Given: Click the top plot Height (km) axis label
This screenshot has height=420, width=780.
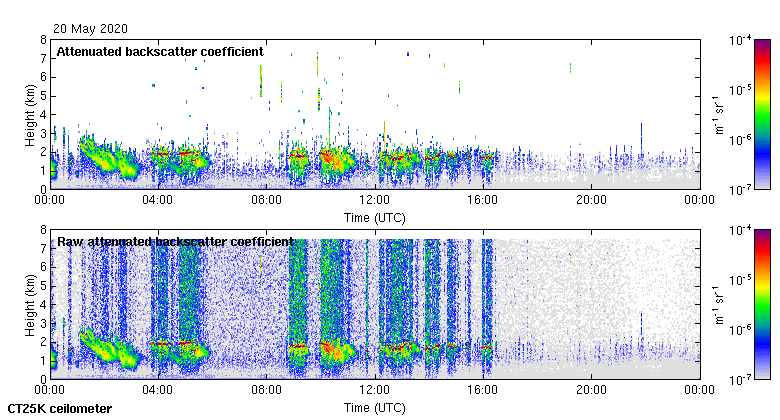Looking at the screenshot, I should pos(30,115).
